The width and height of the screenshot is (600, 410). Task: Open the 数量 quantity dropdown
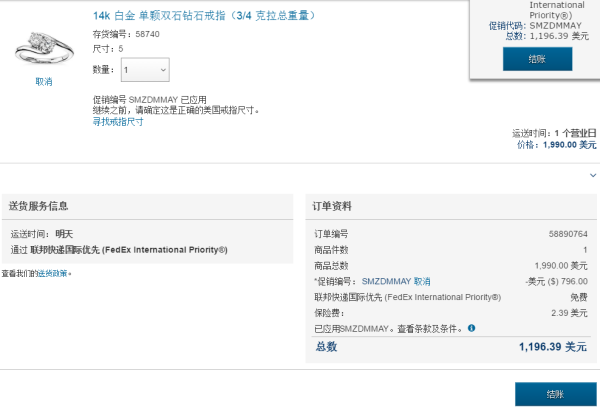[x=145, y=70]
